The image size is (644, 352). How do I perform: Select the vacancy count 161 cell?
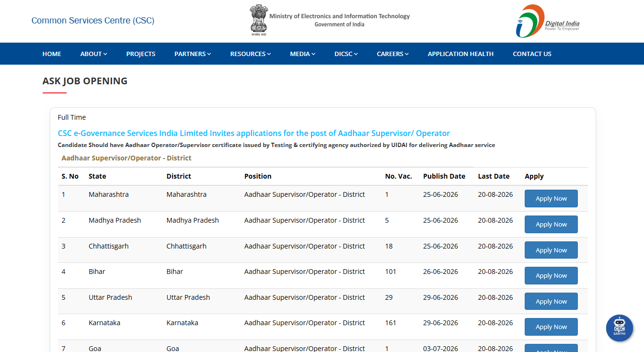click(x=391, y=323)
